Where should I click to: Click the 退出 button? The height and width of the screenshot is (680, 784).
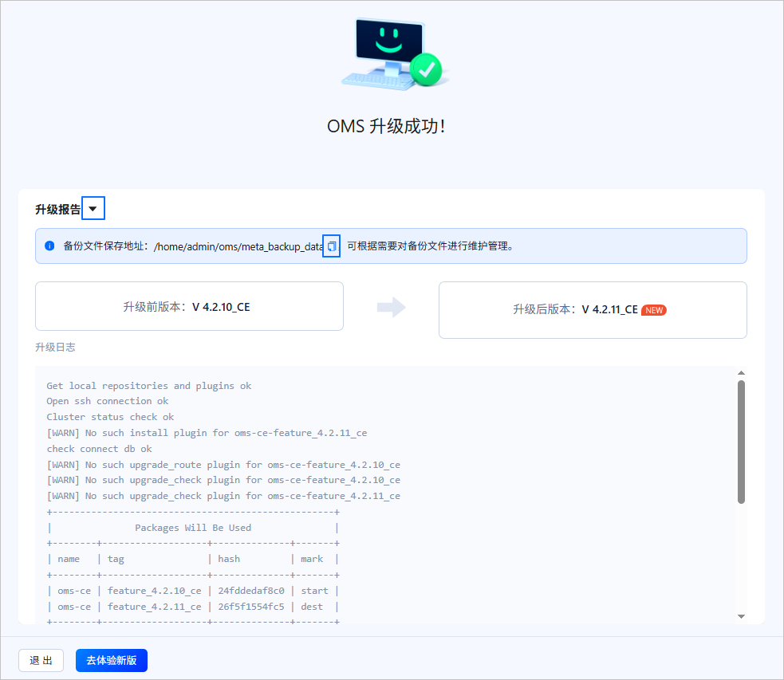[41, 661]
